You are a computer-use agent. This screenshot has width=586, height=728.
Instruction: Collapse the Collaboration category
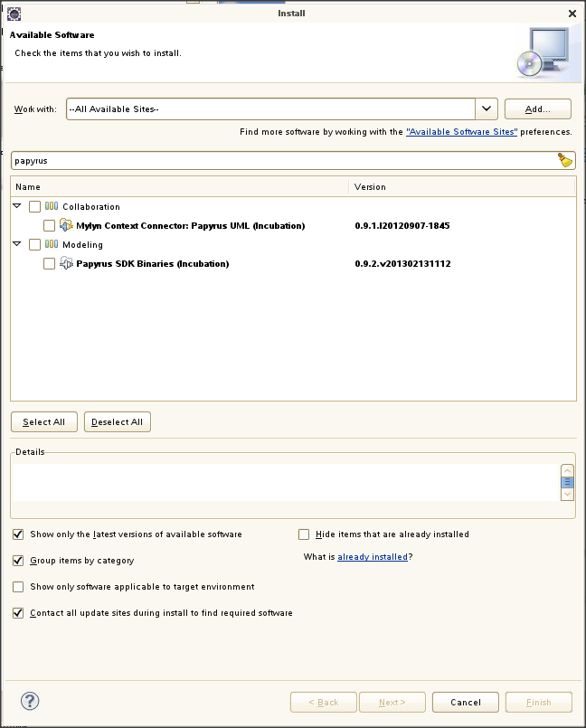point(17,205)
